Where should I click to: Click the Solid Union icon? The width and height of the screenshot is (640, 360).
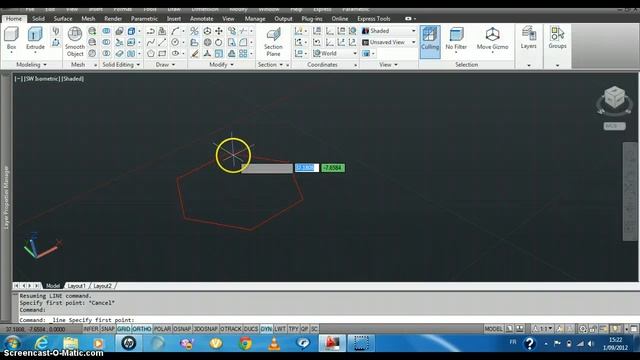coord(106,31)
